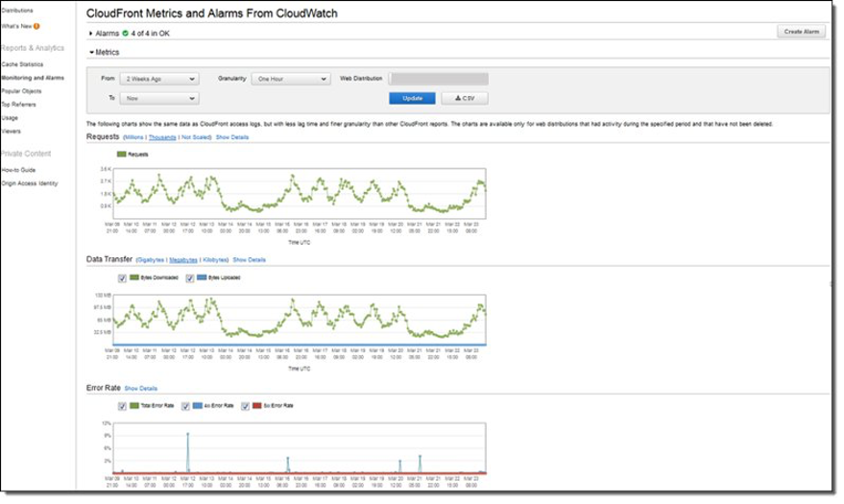Open the From '2 Weeks Ago' dropdown
The image size is (844, 504).
(159, 79)
